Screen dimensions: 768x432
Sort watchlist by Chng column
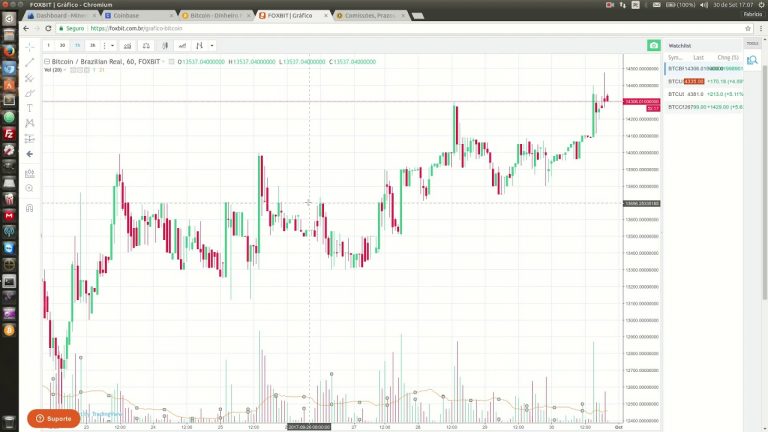(728, 58)
